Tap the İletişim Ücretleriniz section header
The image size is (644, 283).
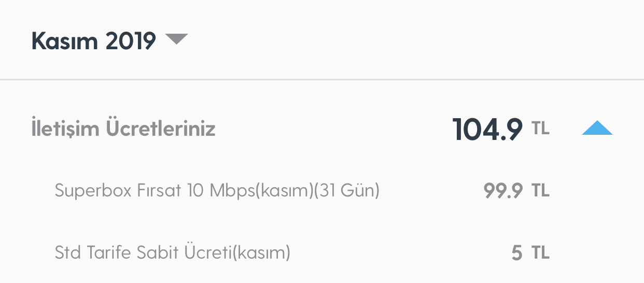pos(123,129)
